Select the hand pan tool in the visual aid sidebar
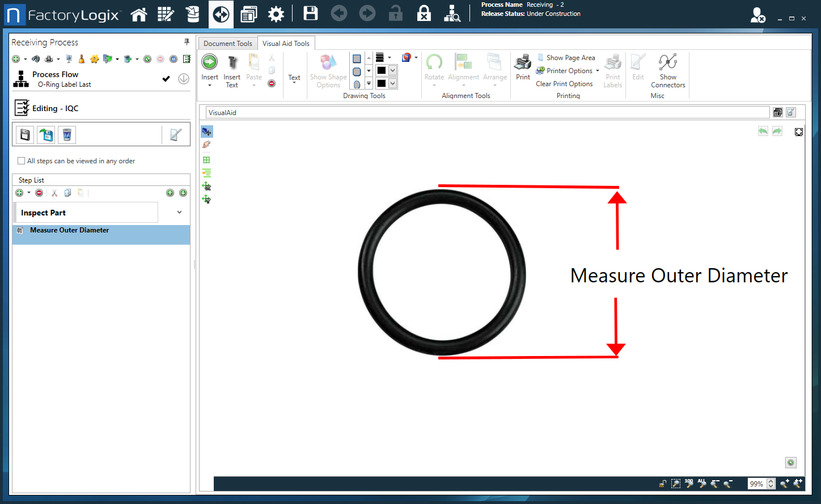 click(x=206, y=145)
